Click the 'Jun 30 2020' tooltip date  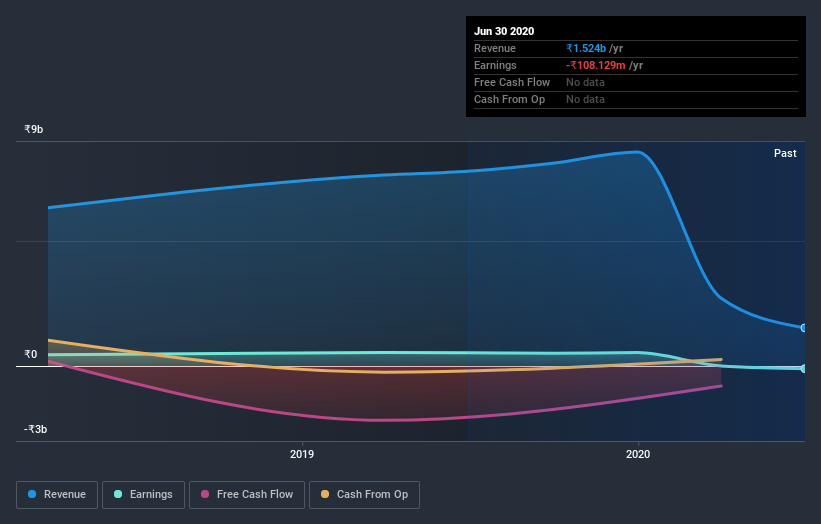(504, 31)
